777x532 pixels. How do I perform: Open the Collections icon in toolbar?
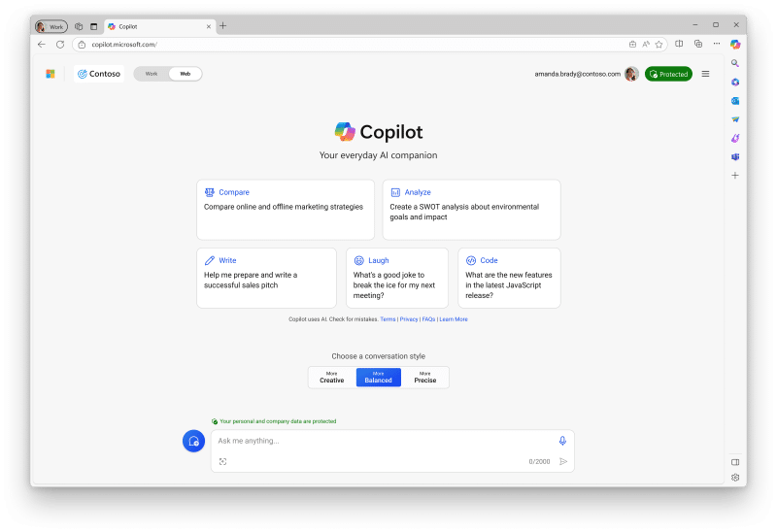698,44
